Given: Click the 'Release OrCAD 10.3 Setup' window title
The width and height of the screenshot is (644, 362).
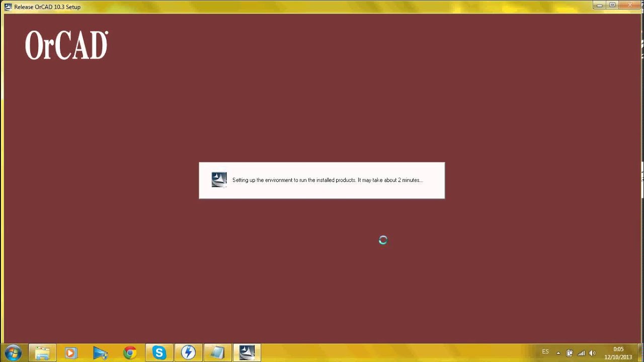Looking at the screenshot, I should [47, 7].
